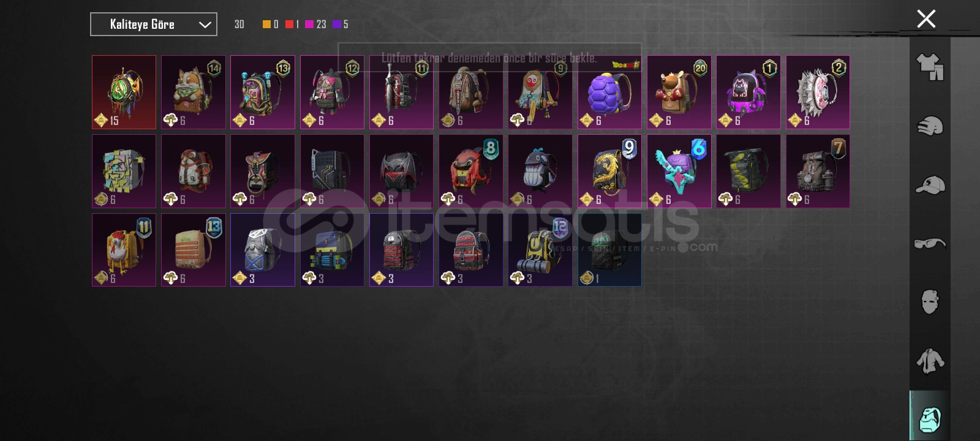
Task: Select the red mythic backpack worth 15
Action: click(x=124, y=92)
